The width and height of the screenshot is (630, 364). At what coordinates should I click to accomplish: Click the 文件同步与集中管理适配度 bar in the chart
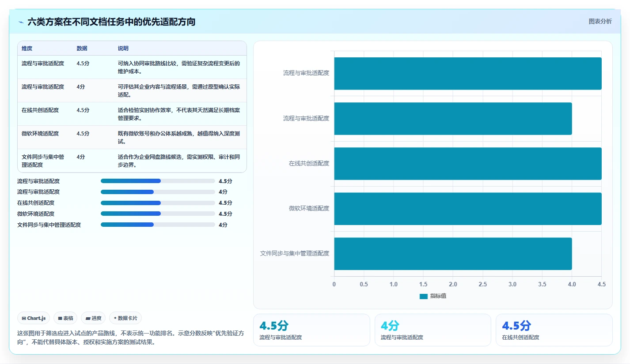pyautogui.click(x=453, y=254)
